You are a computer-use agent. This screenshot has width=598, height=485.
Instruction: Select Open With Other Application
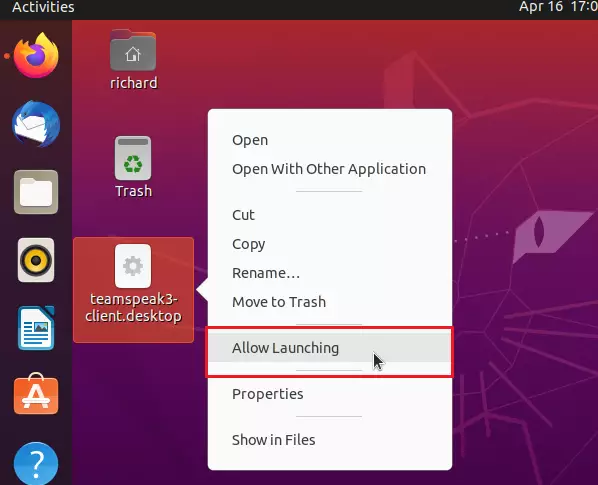tap(330, 169)
